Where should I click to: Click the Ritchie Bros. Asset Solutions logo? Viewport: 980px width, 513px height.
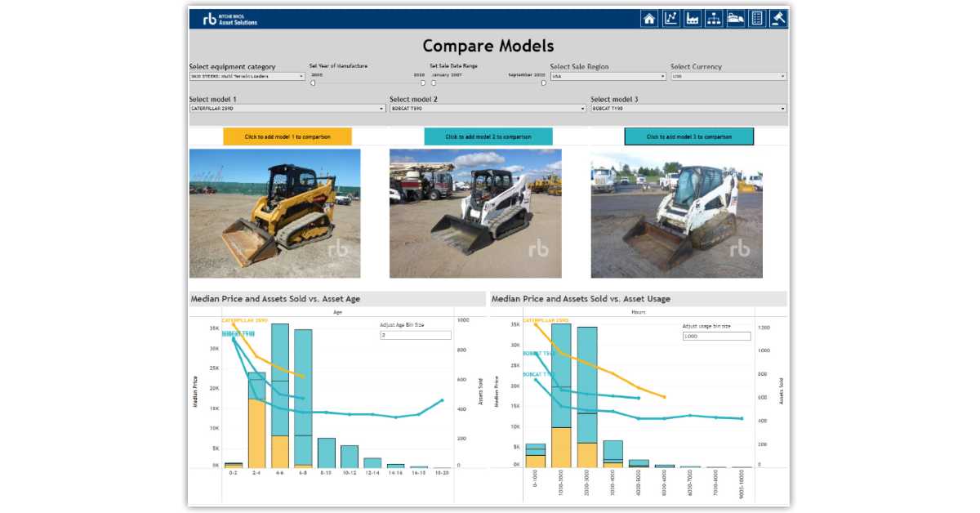(229, 19)
